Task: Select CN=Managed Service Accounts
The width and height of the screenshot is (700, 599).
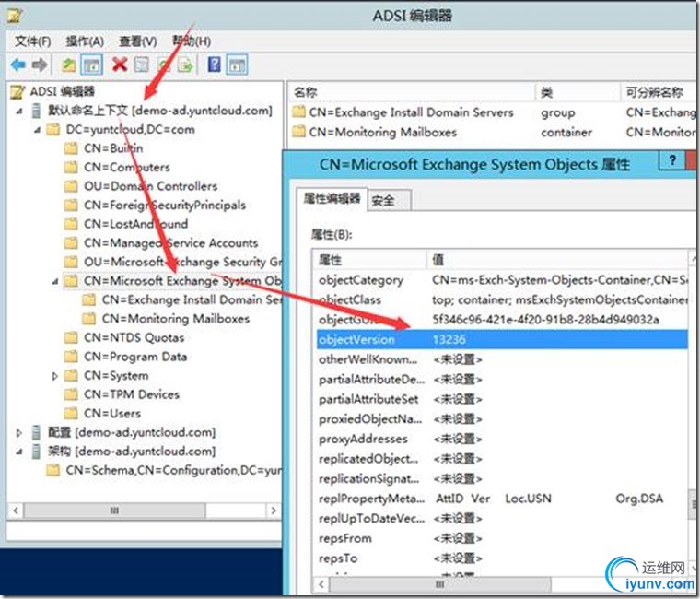Action: tap(171, 243)
